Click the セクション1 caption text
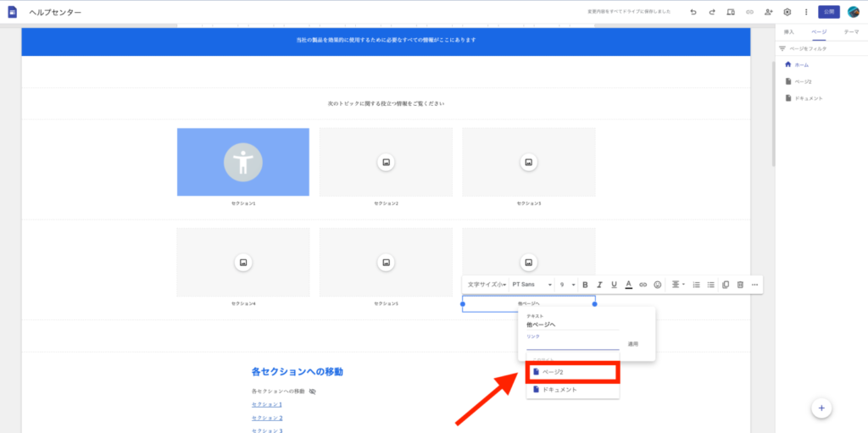 pyautogui.click(x=243, y=203)
